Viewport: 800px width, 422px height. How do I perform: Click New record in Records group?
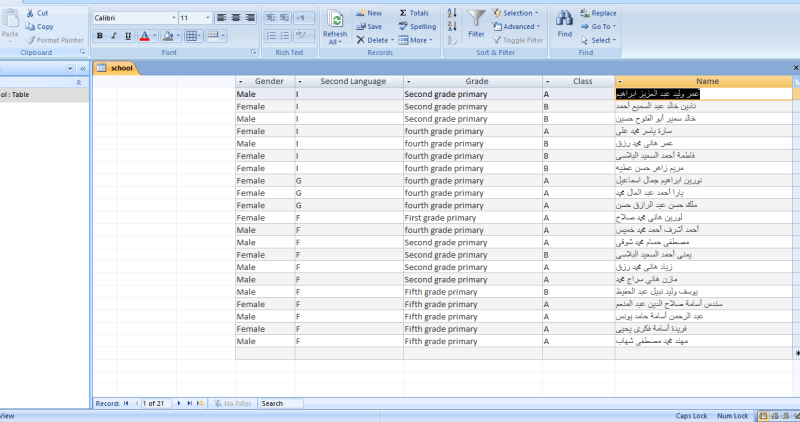tap(369, 13)
